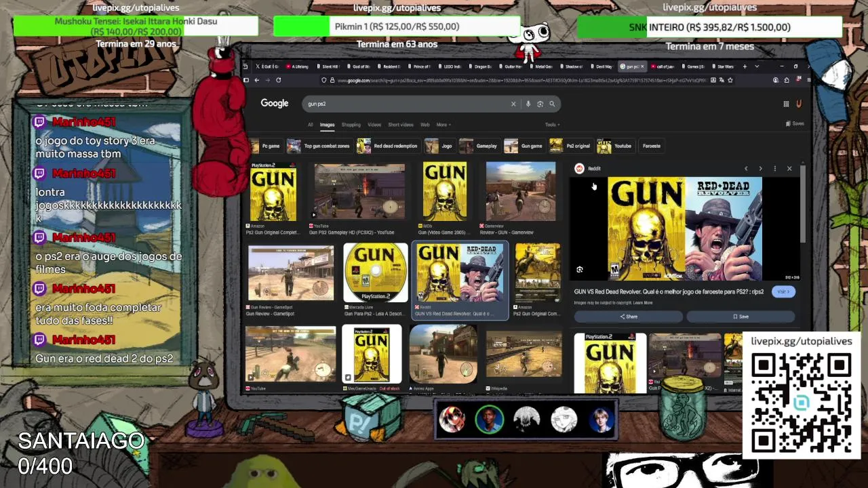Switch to Shopping results
The height and width of the screenshot is (488, 868).
click(351, 125)
